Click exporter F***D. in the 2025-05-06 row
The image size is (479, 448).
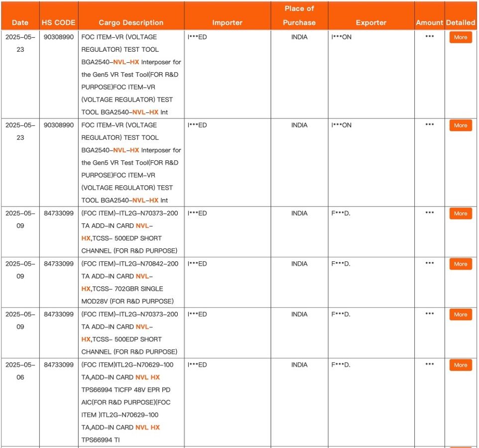click(x=341, y=365)
